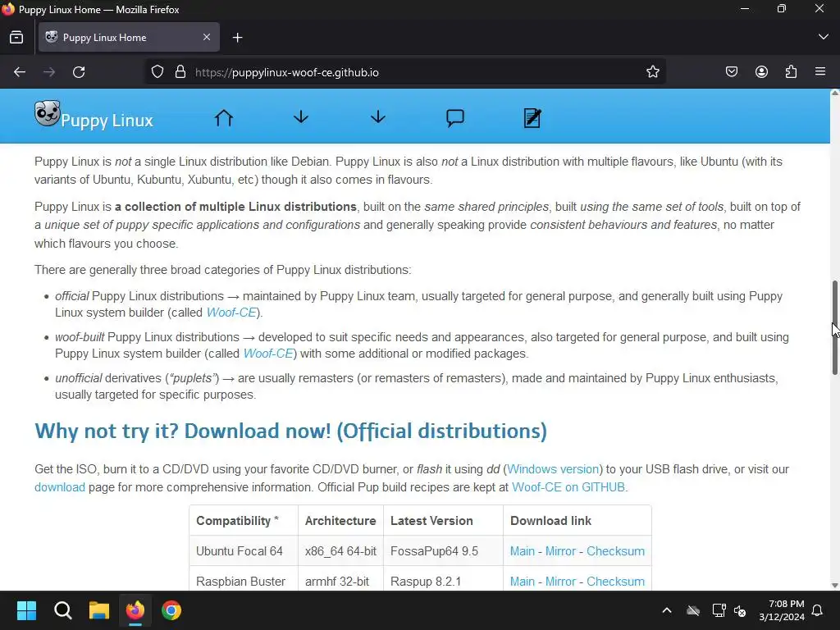Screen dimensions: 840x630
Task: Open a new tab with plus button
Action: [x=237, y=38]
